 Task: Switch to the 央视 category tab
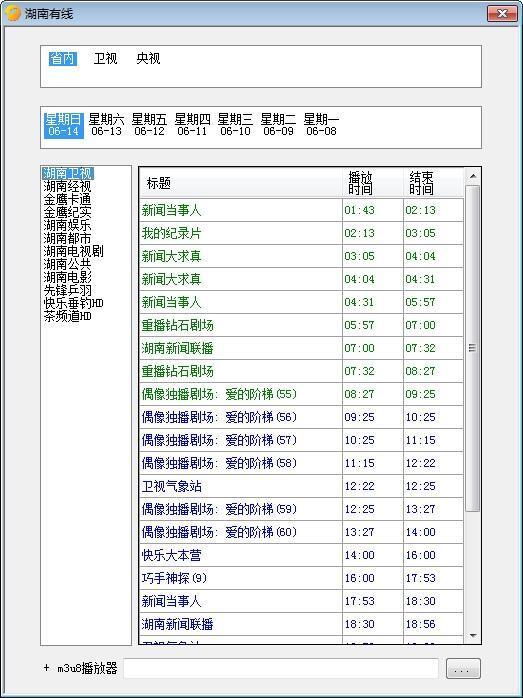[148, 58]
